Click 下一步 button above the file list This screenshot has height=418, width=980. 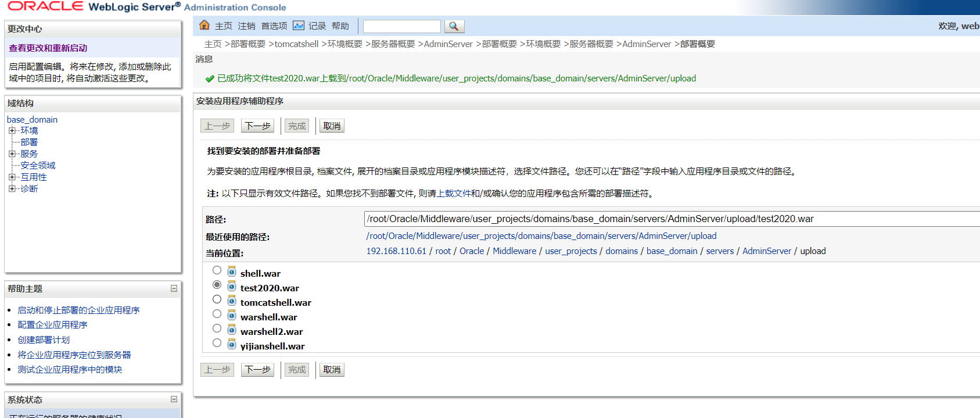point(257,126)
